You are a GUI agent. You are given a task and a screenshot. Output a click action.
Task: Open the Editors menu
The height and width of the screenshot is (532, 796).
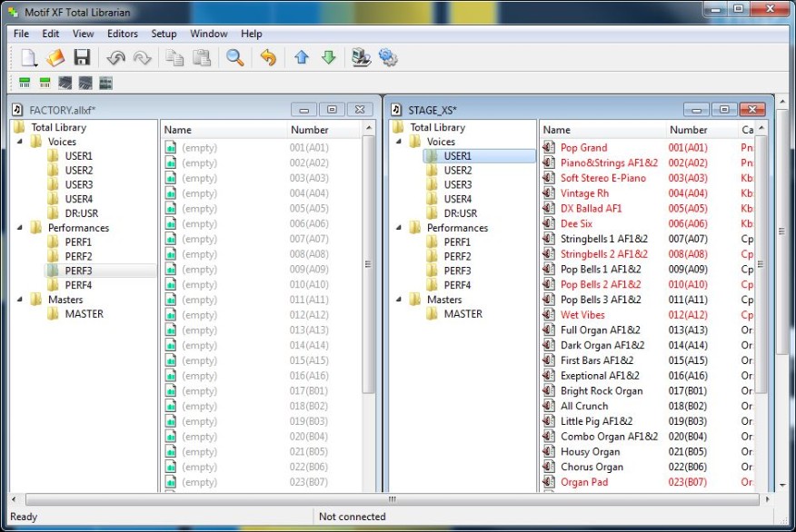click(123, 34)
